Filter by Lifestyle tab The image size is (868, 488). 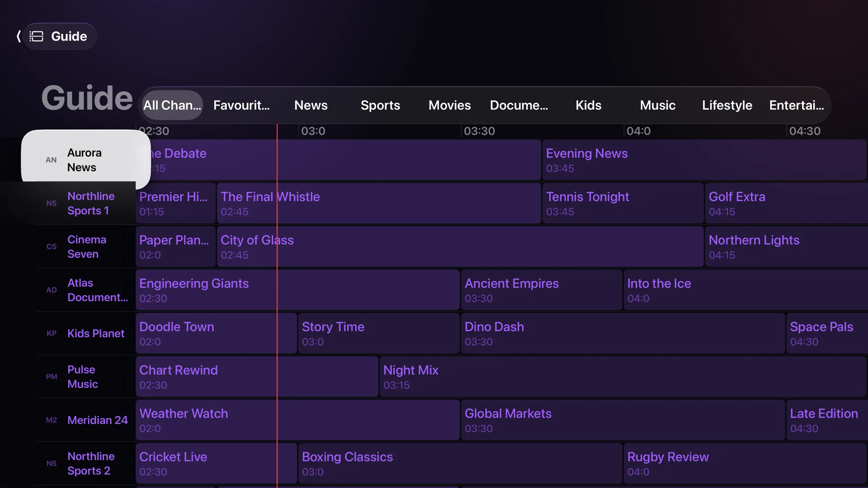click(727, 105)
